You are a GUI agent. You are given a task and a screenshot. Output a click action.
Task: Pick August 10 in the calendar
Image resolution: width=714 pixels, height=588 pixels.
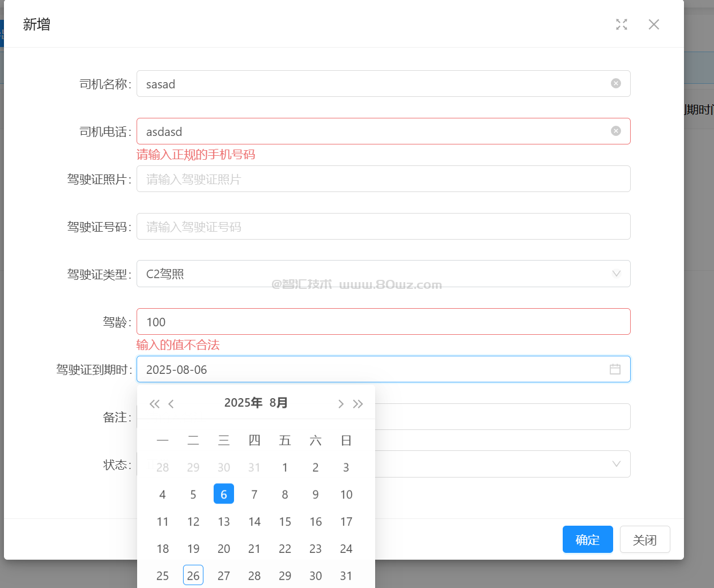click(346, 495)
